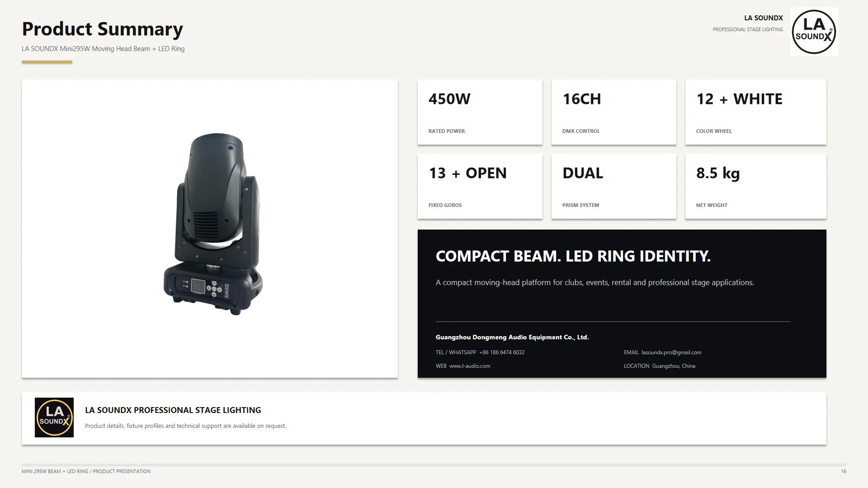This screenshot has width=868, height=488.
Task: Click the black LA SOUNDX logo in footer banner
Action: (x=54, y=418)
